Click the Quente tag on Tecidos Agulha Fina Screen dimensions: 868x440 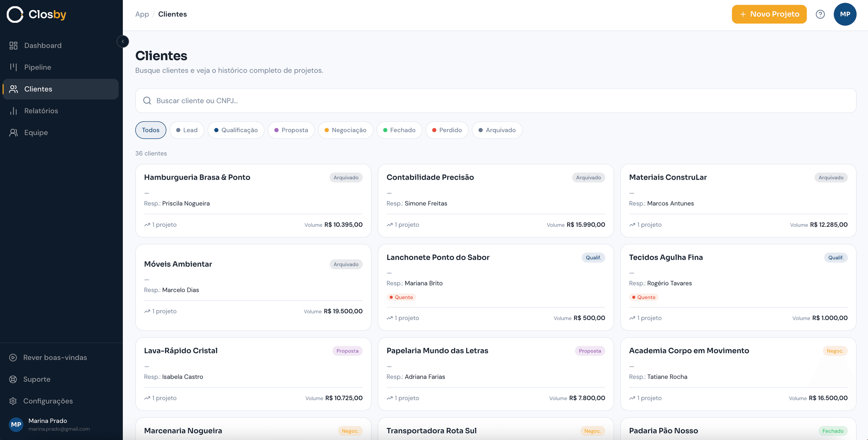pos(644,297)
